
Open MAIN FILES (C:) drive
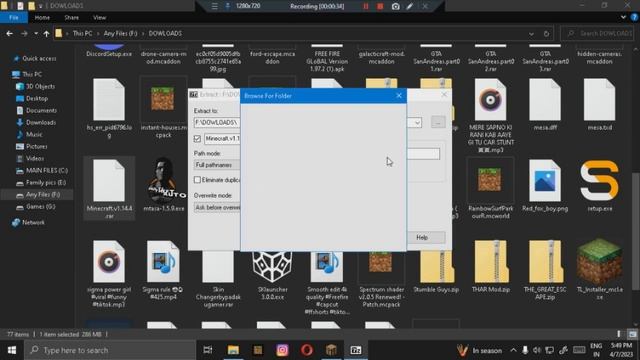coord(47,171)
